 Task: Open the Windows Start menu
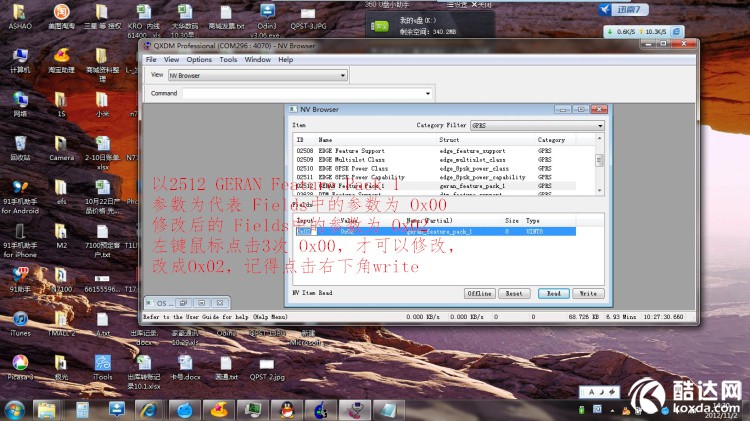pos(14,410)
